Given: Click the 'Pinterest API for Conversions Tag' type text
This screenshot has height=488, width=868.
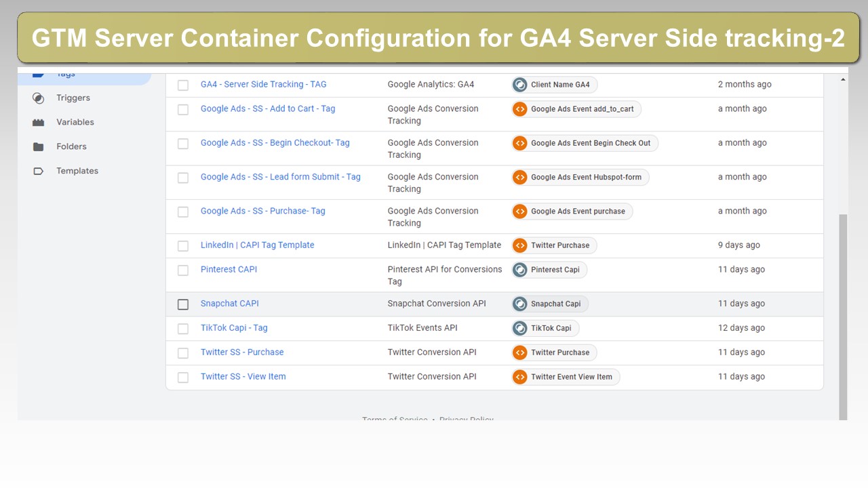Looking at the screenshot, I should [x=445, y=275].
